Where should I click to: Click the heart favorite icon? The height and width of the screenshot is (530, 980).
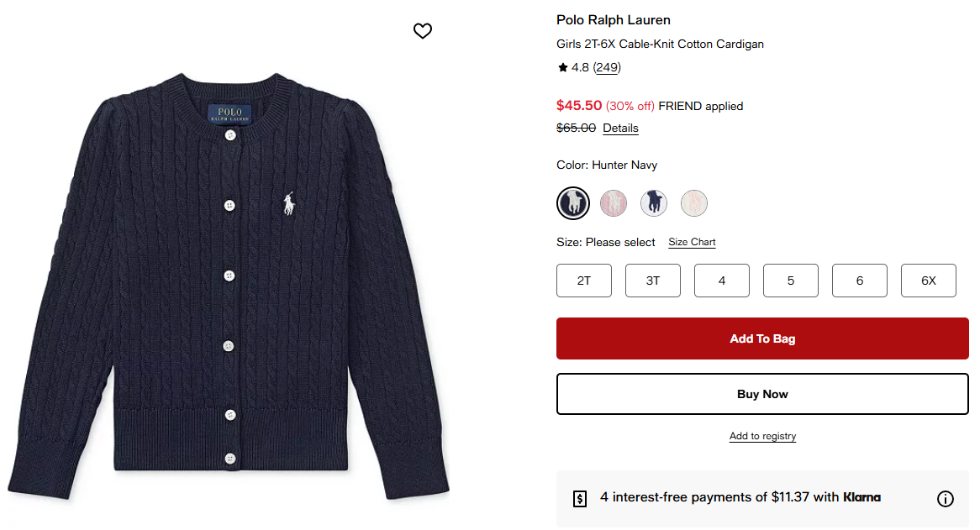(423, 31)
